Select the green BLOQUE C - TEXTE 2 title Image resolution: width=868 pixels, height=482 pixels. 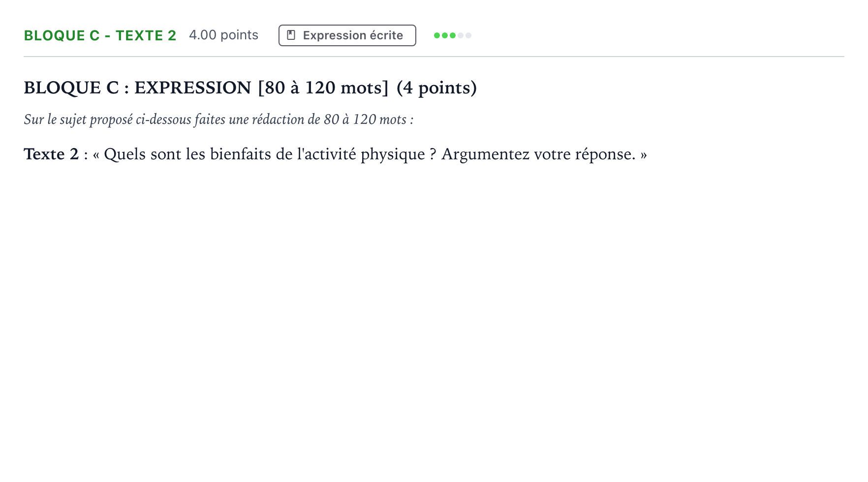click(x=100, y=35)
